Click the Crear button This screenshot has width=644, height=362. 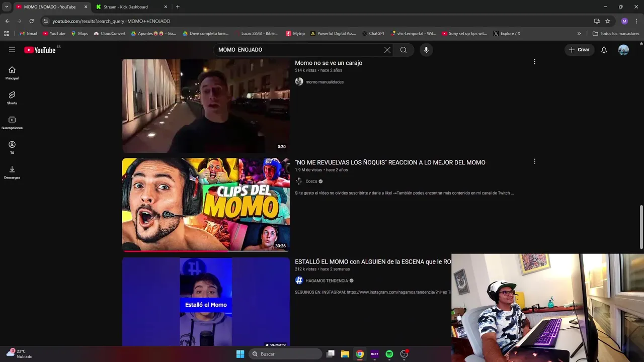click(x=579, y=50)
